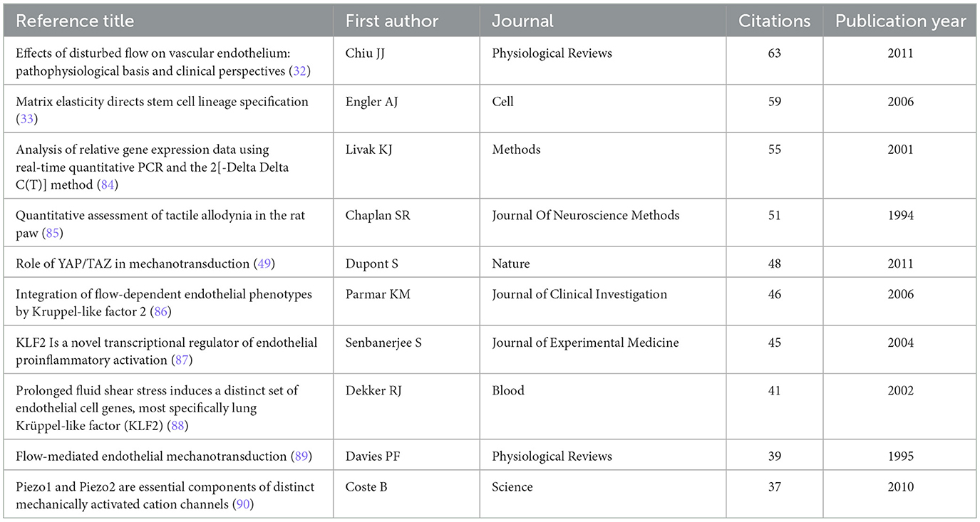The width and height of the screenshot is (980, 522).
Task: Click the Reference title column header
Action: 75,21
